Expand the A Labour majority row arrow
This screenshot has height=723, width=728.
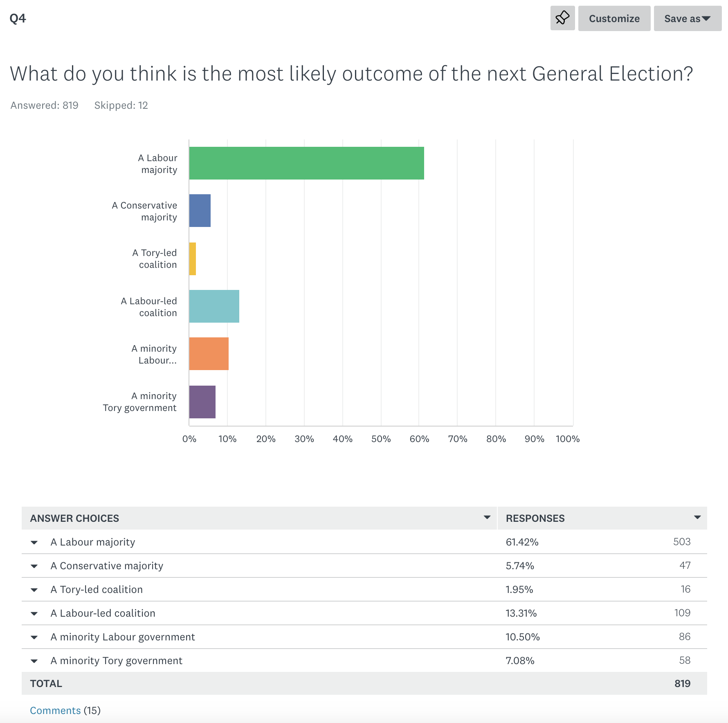point(34,543)
